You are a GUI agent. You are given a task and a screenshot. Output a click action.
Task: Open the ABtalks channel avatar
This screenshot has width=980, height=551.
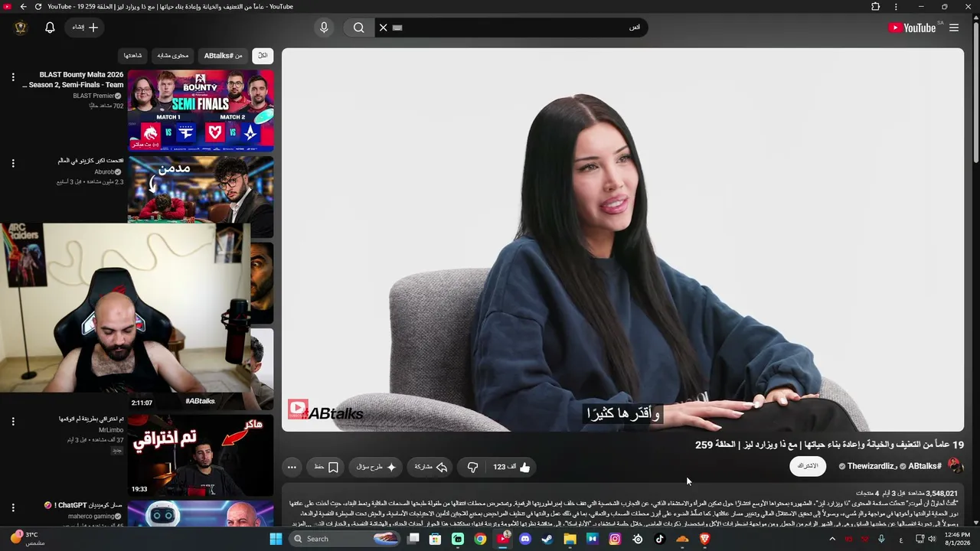pos(955,466)
